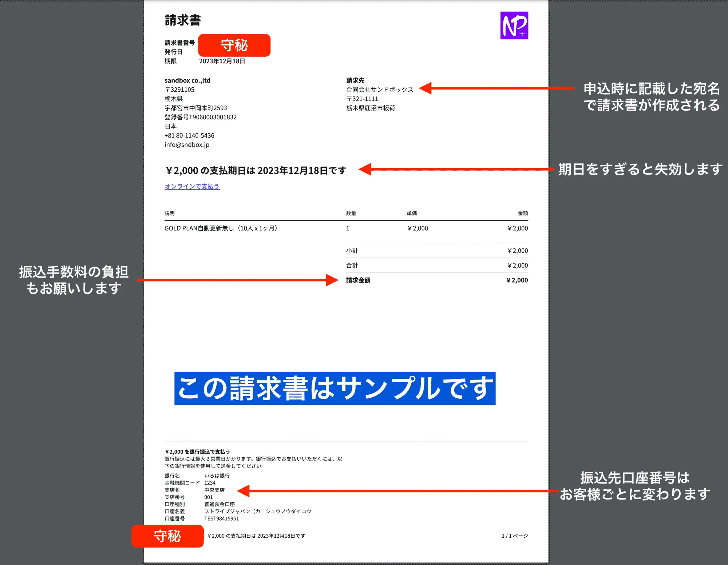This screenshot has width=728, height=565.
Task: Select the 請求金額 amount ¥2,000
Action: [517, 280]
